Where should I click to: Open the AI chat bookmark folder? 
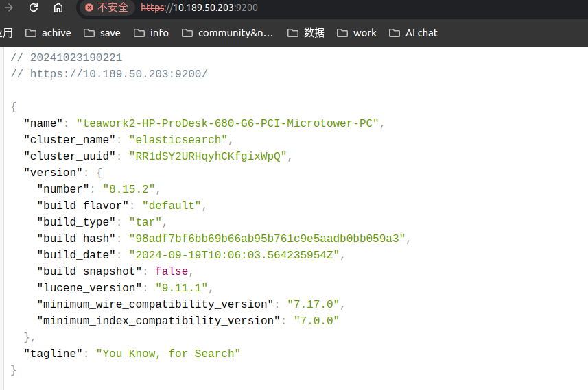(x=413, y=33)
